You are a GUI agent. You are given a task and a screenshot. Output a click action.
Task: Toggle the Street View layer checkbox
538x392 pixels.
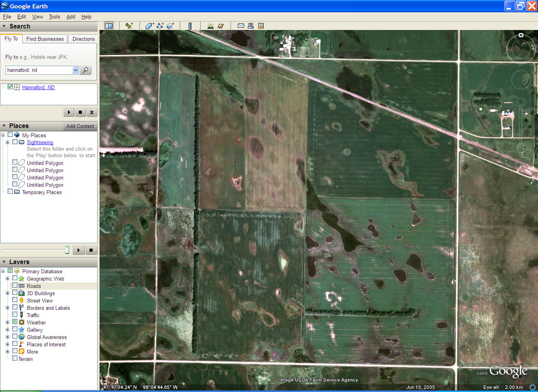15,300
